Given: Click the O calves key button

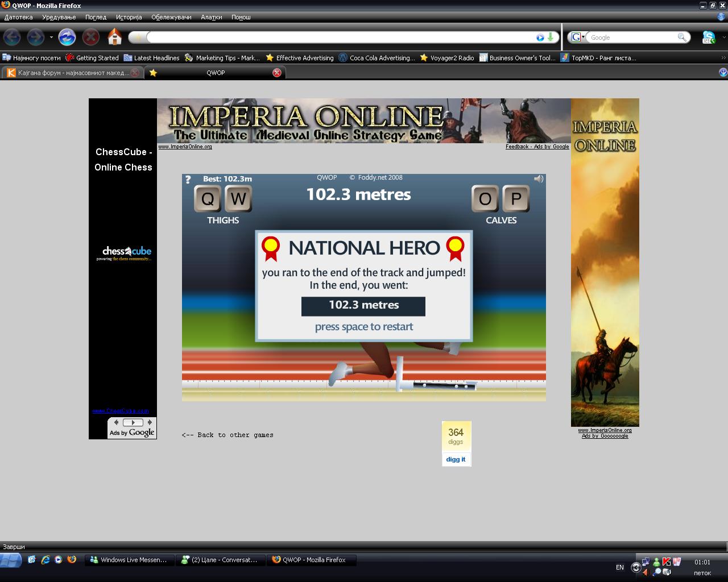Looking at the screenshot, I should (x=485, y=199).
